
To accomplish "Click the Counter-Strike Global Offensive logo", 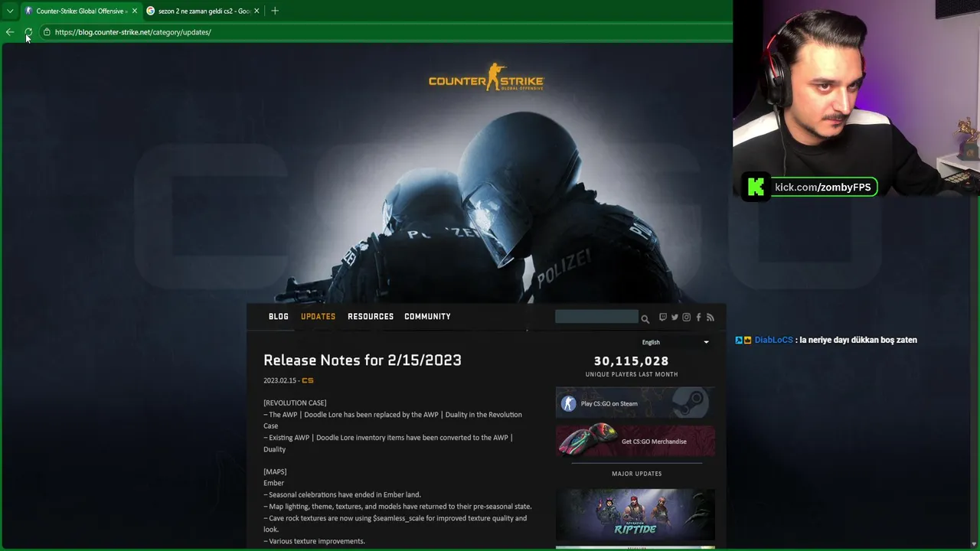I will (486, 77).
